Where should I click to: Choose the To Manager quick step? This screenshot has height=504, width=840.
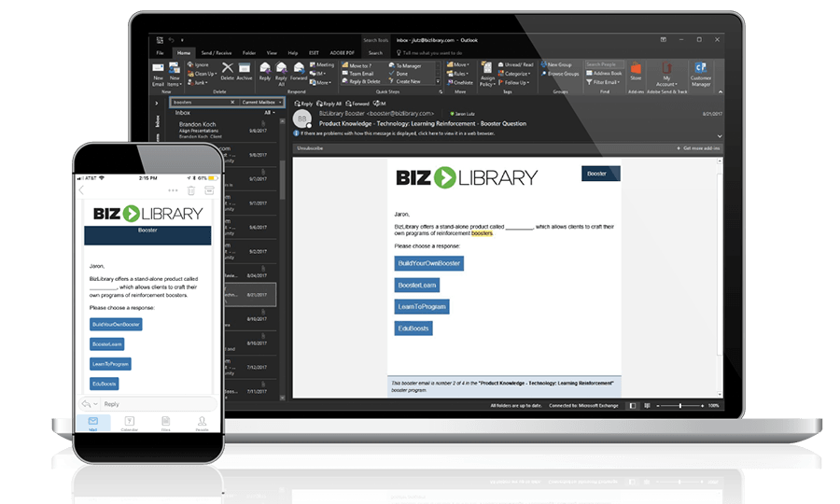tap(406, 66)
